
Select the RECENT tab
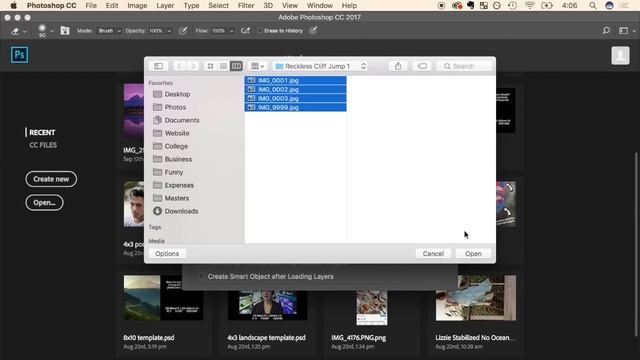point(42,133)
